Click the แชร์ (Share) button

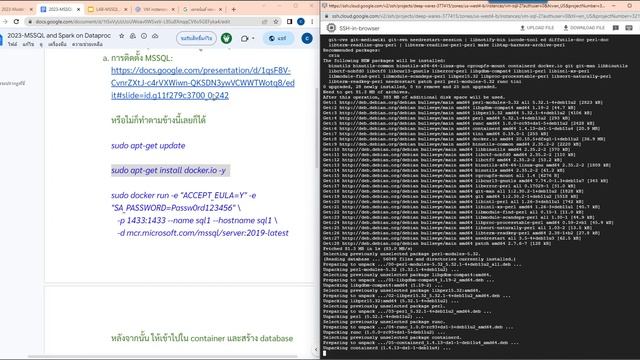click(x=278, y=38)
